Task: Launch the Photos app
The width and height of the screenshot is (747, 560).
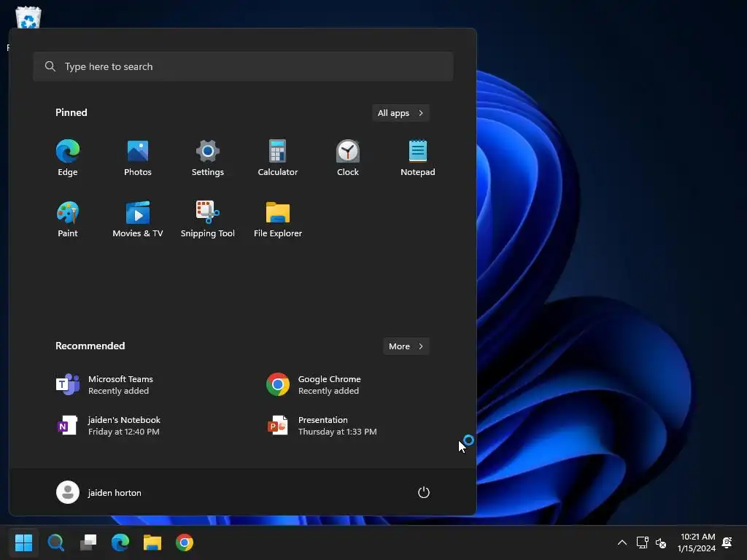Action: click(x=138, y=158)
